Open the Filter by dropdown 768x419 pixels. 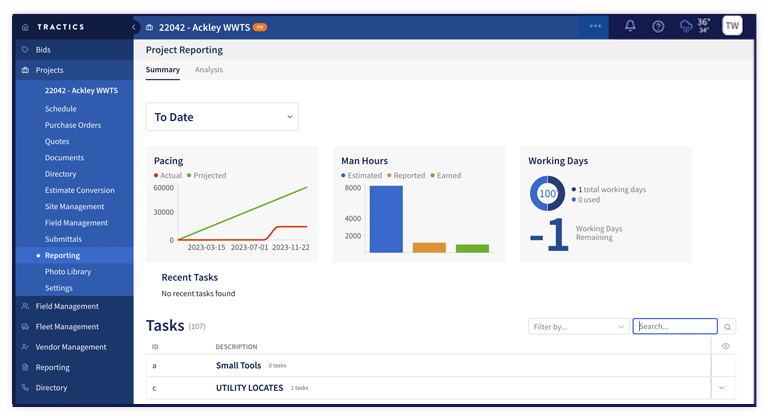pyautogui.click(x=578, y=326)
